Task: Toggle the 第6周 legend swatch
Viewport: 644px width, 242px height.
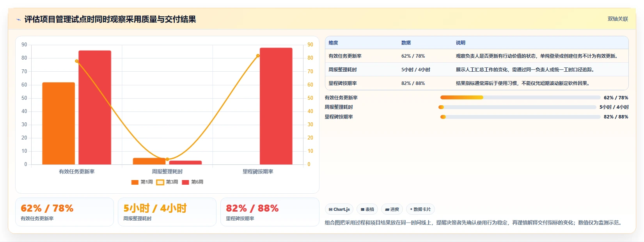Action: 185,182
